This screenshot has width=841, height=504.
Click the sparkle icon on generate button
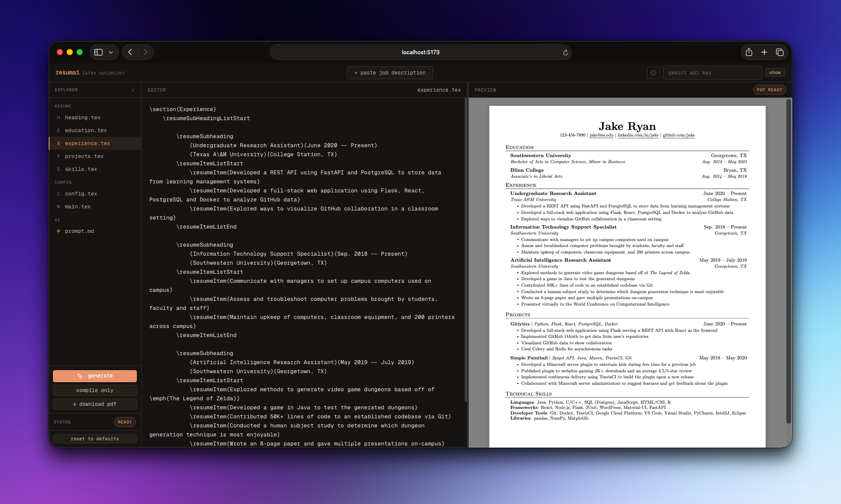[80, 376]
